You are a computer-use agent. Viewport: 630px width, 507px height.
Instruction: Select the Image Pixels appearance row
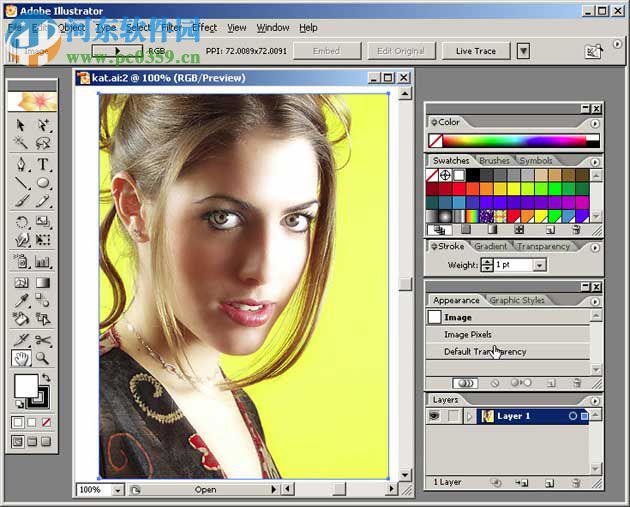(x=468, y=335)
